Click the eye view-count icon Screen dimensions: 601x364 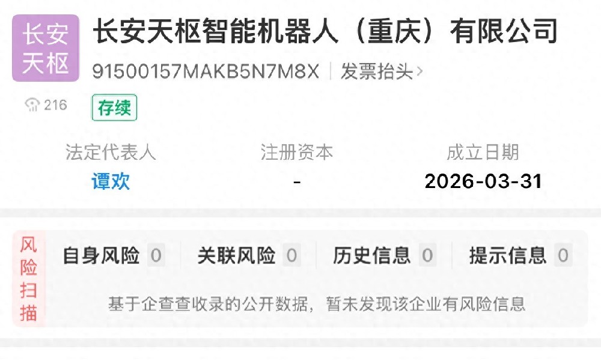coord(32,105)
